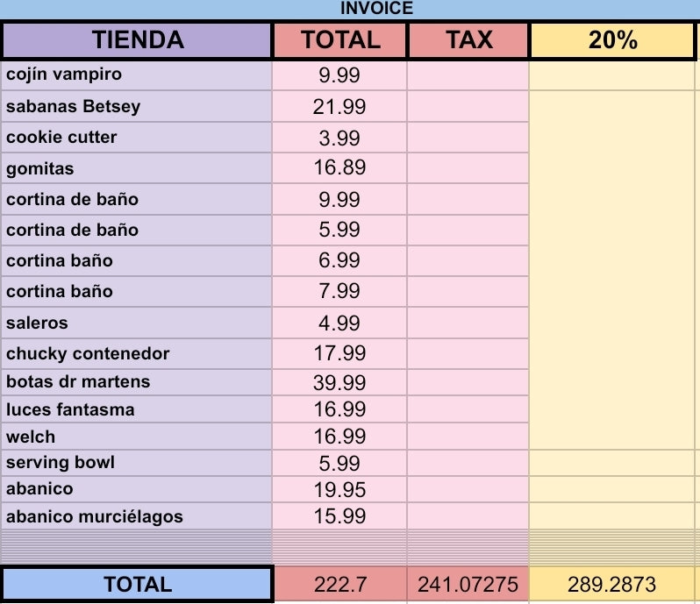
Task: Click the botas dr martens price 39.99
Action: 339,382
